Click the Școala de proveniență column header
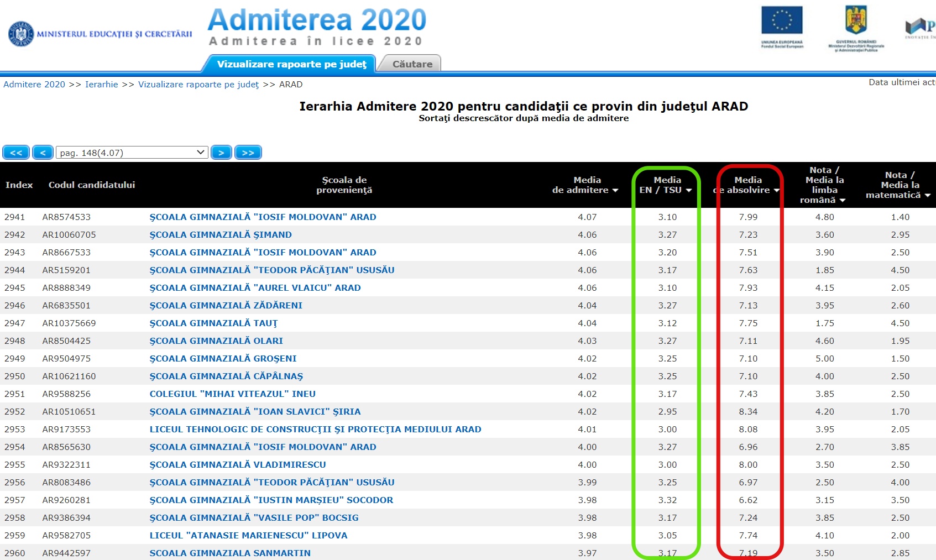 [x=344, y=185]
